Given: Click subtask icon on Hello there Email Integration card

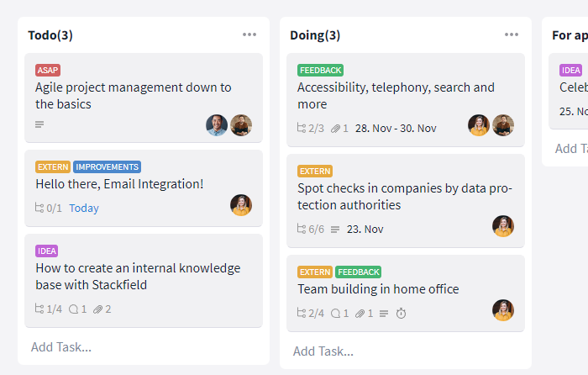Looking at the screenshot, I should tap(39, 208).
